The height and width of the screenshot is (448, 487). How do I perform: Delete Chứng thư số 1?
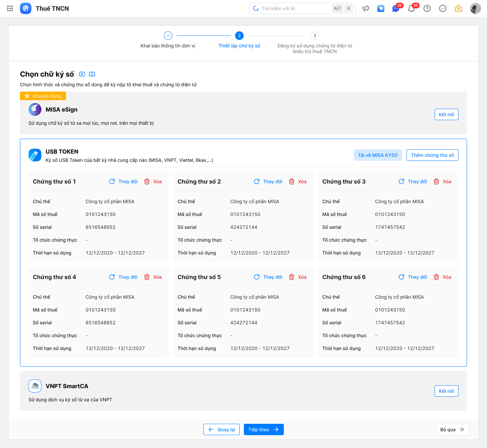click(x=153, y=181)
